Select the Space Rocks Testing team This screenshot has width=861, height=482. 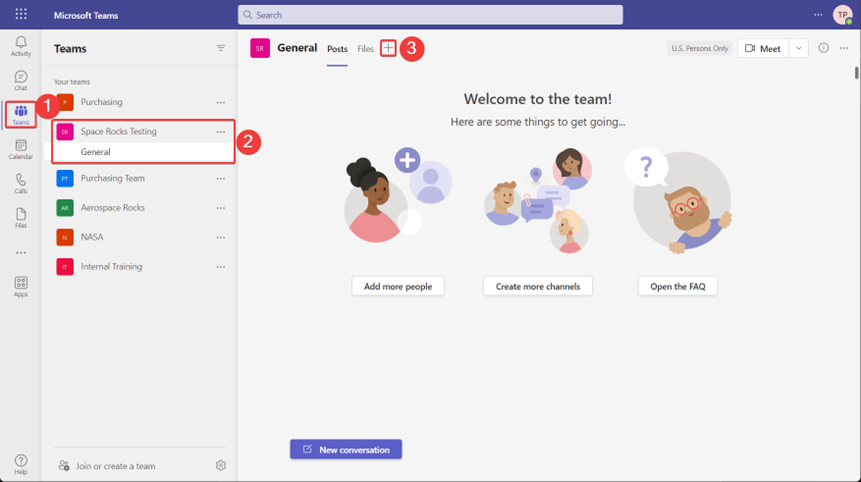click(119, 132)
